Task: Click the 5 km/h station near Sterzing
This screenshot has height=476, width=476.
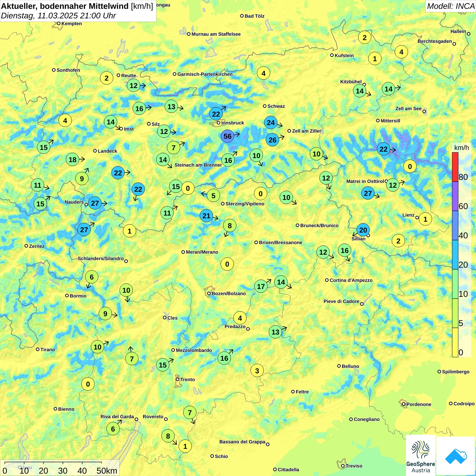Action: pyautogui.click(x=214, y=195)
